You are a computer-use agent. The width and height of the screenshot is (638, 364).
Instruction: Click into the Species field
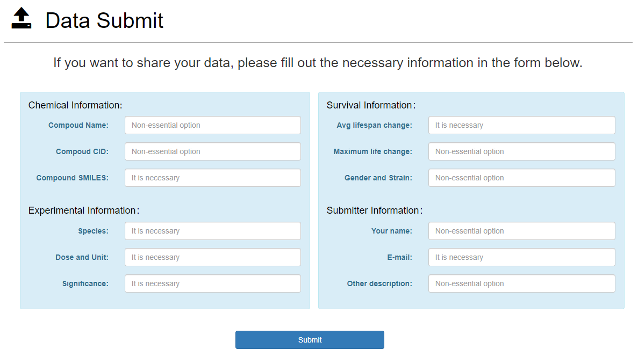pyautogui.click(x=212, y=231)
